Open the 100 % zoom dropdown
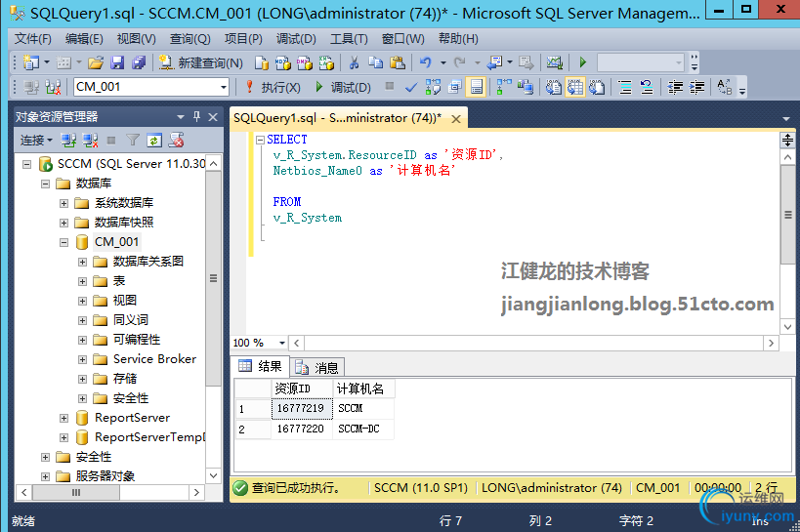The height and width of the screenshot is (532, 800). point(281,343)
